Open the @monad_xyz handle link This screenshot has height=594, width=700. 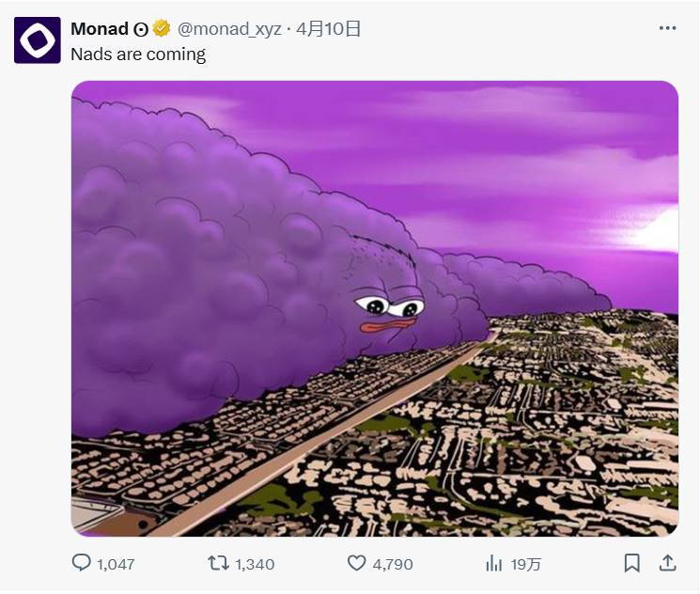pyautogui.click(x=229, y=29)
